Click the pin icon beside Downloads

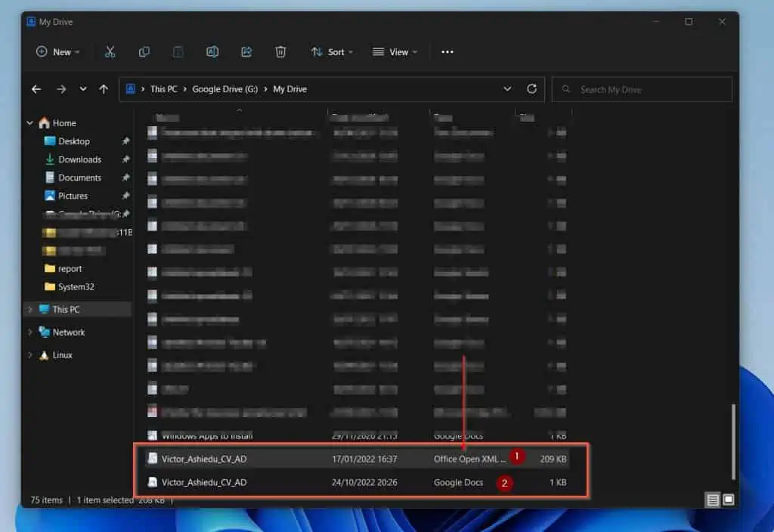point(126,159)
